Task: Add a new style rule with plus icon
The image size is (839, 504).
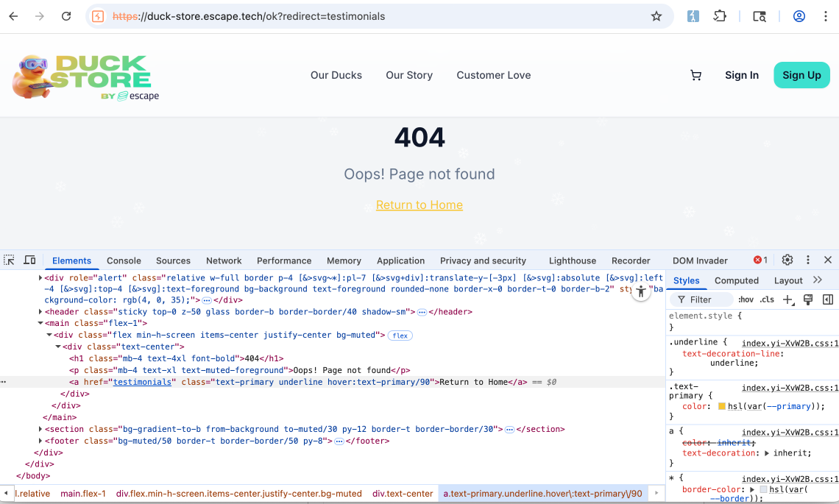Action: pyautogui.click(x=788, y=299)
